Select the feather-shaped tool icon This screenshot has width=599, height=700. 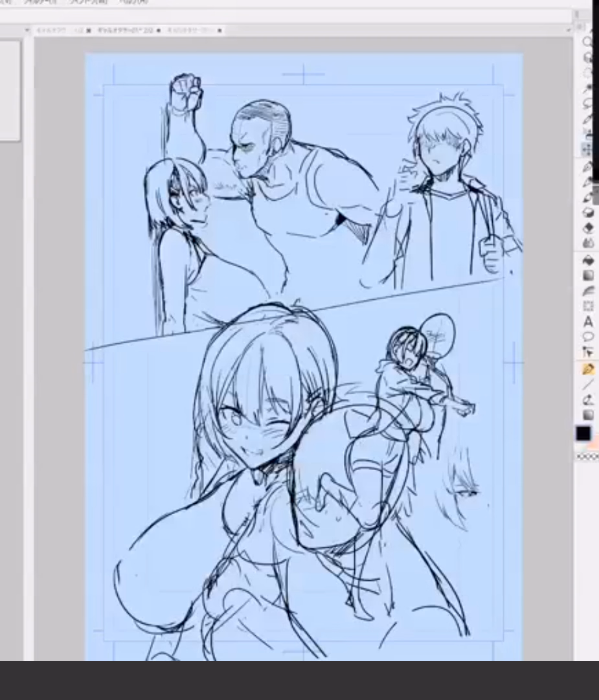[x=588, y=291]
